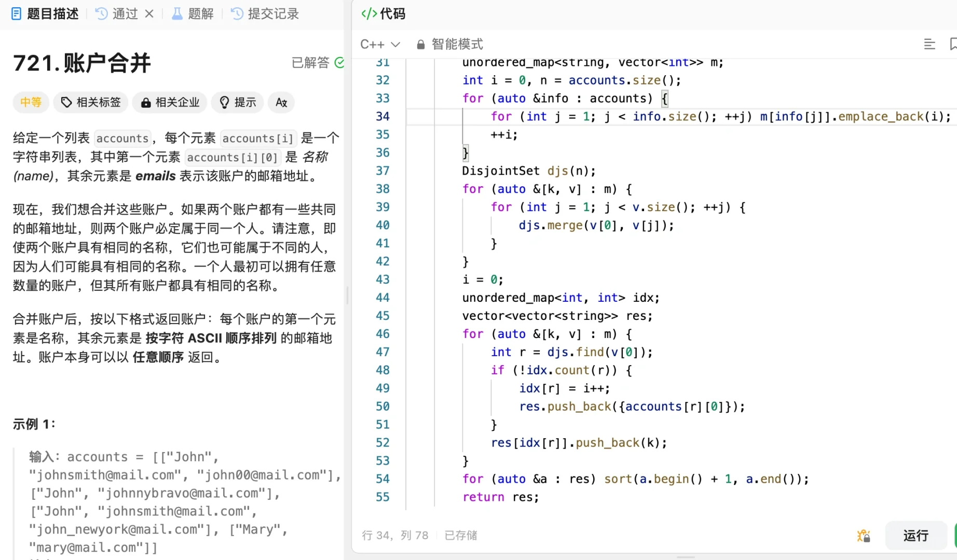The image size is (957, 560).
Task: Click line number 47 in gutter
Action: click(382, 352)
